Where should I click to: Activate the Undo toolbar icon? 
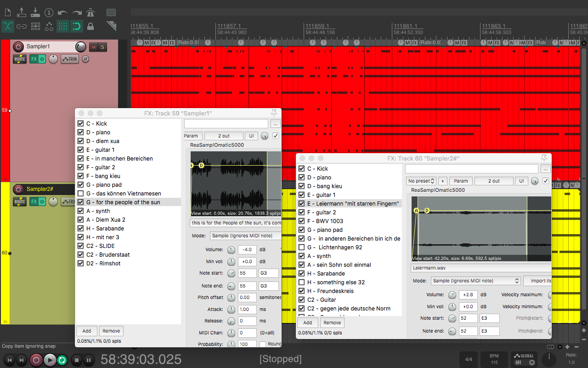click(62, 13)
